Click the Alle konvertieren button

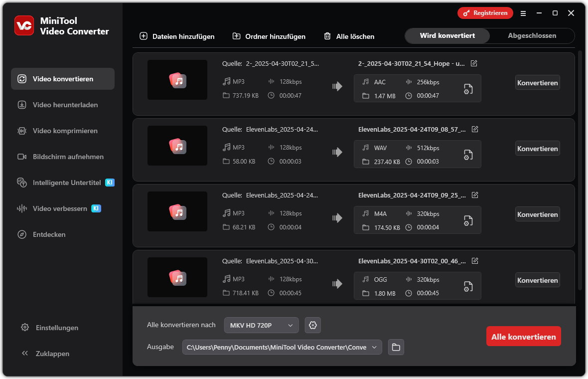(x=524, y=337)
